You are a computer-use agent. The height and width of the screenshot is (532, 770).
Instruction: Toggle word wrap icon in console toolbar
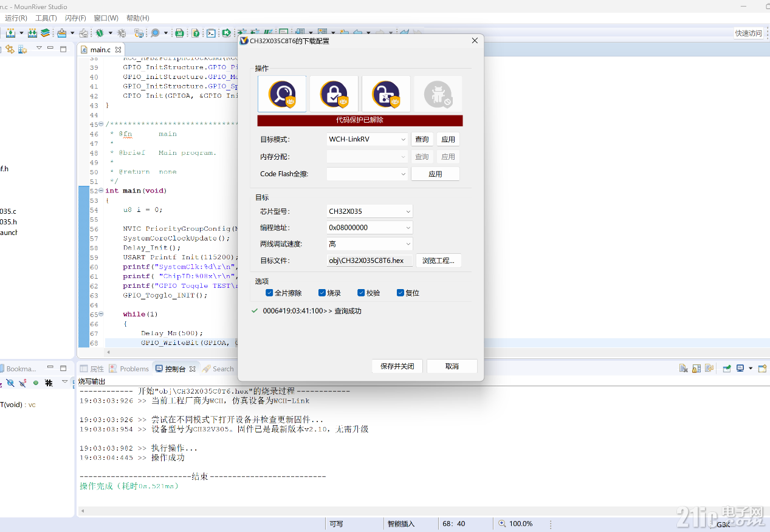tap(709, 369)
